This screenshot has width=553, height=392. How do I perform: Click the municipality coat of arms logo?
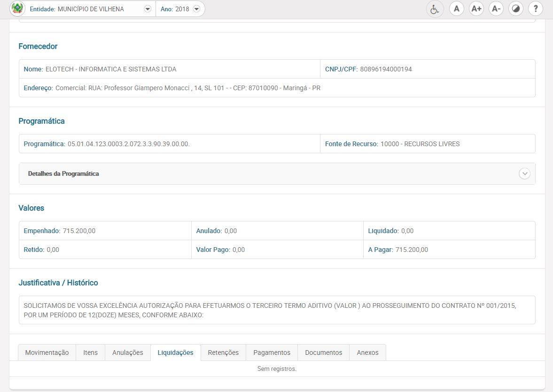click(17, 8)
